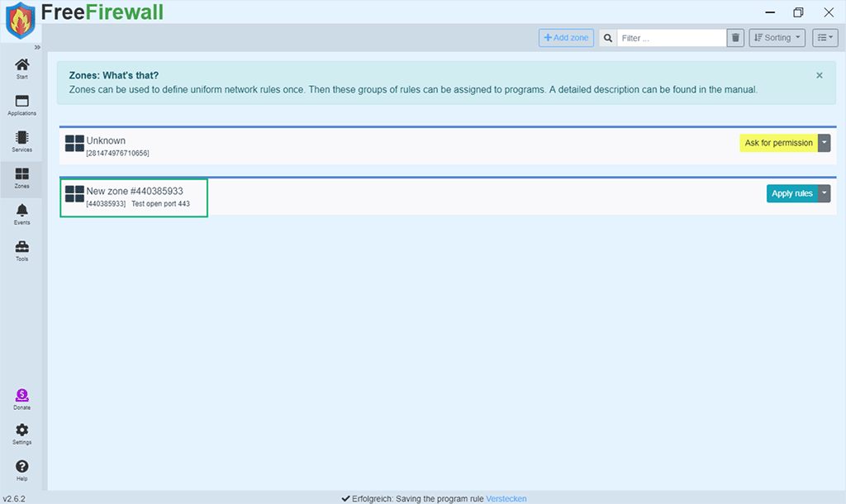Open the Start page in sidebar
846x504 pixels.
click(22, 68)
